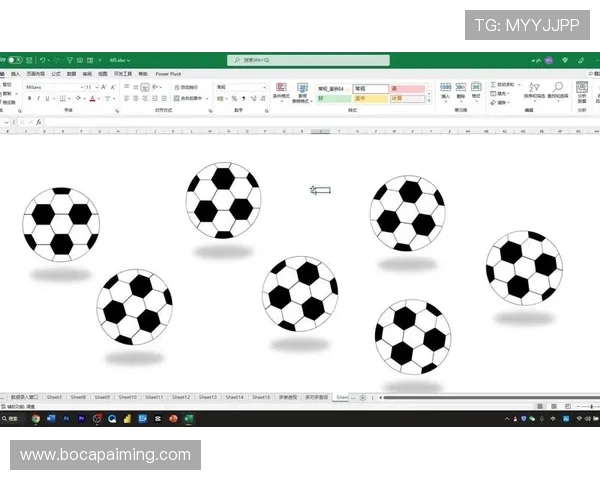Viewport: 600px width, 480px height.
Task: Click the diamond premium icon in title bar
Action: pyautogui.click(x=565, y=60)
